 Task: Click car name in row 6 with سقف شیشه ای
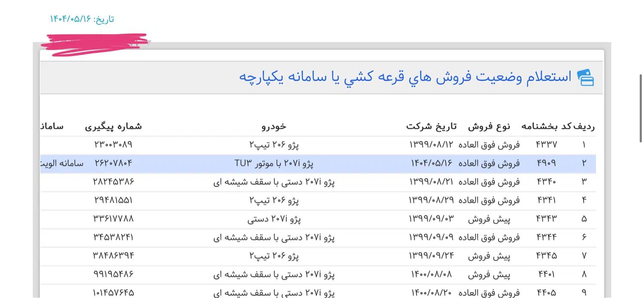click(x=274, y=237)
